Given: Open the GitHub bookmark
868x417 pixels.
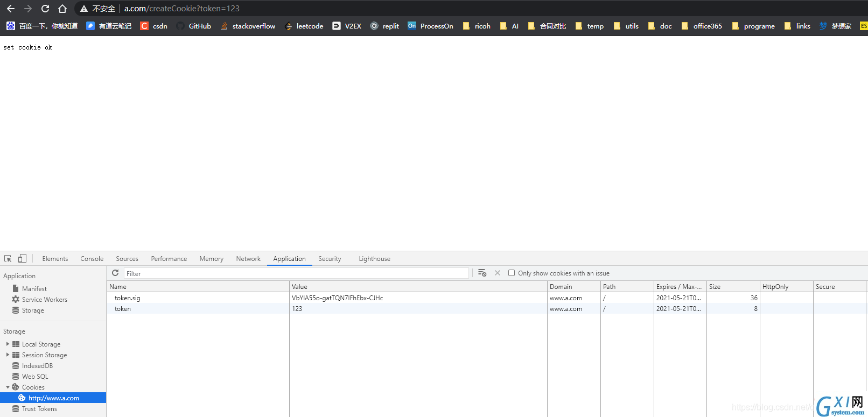Looking at the screenshot, I should click(194, 26).
